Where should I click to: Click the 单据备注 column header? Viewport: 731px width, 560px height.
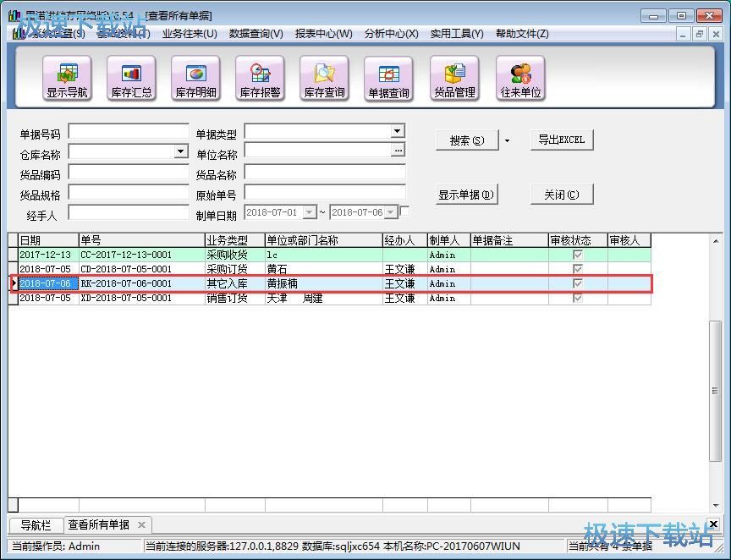pos(509,240)
